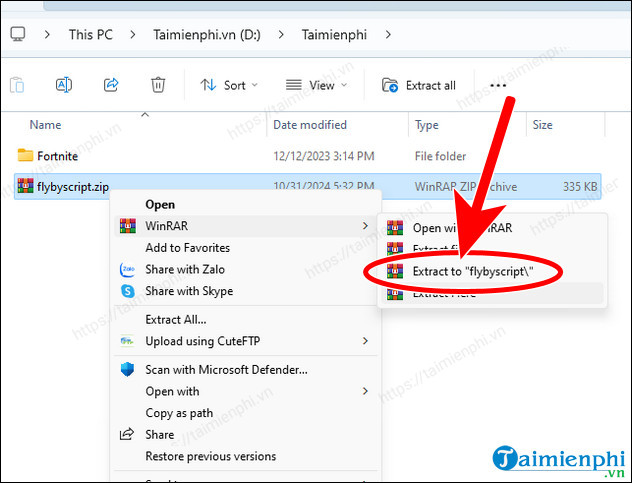632x483 pixels.
Task: Sort by Size column header
Action: tap(542, 125)
